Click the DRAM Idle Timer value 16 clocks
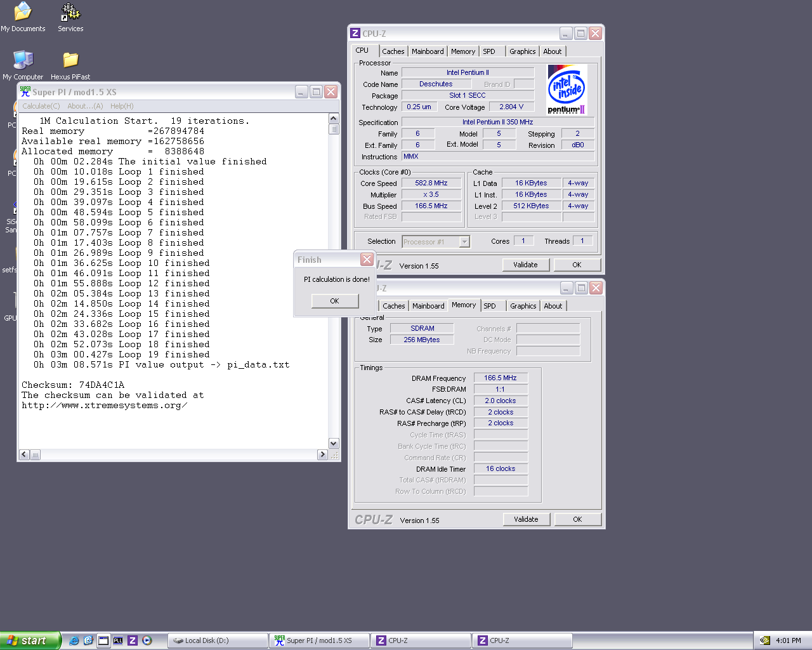Screen dimensions: 812x650 [501, 468]
